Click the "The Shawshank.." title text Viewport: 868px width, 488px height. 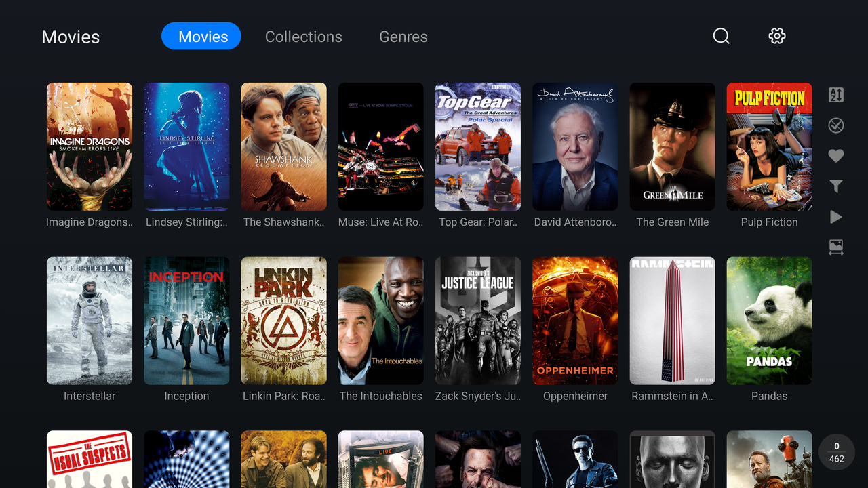point(283,222)
